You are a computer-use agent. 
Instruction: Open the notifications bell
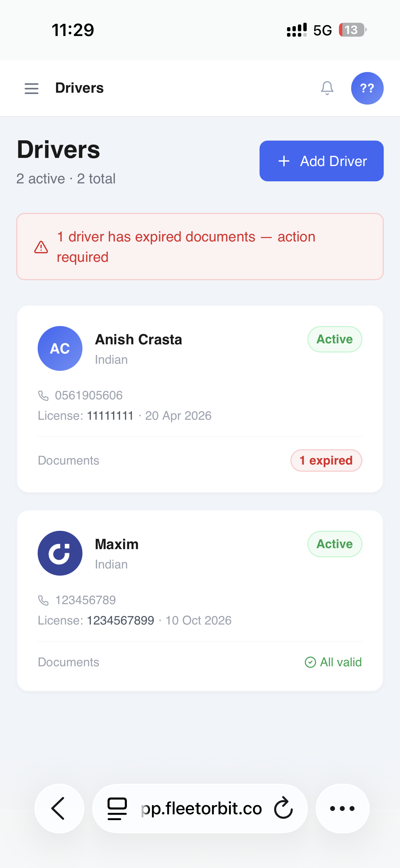(327, 88)
